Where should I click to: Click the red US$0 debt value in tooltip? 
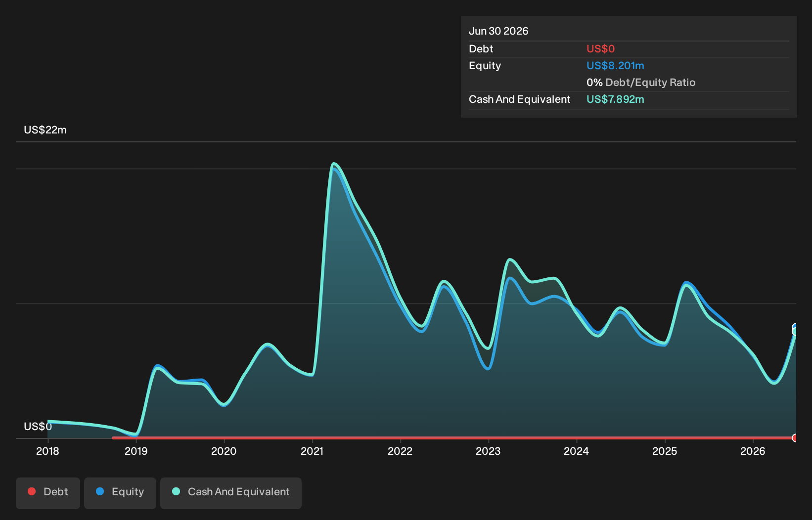[x=600, y=49]
